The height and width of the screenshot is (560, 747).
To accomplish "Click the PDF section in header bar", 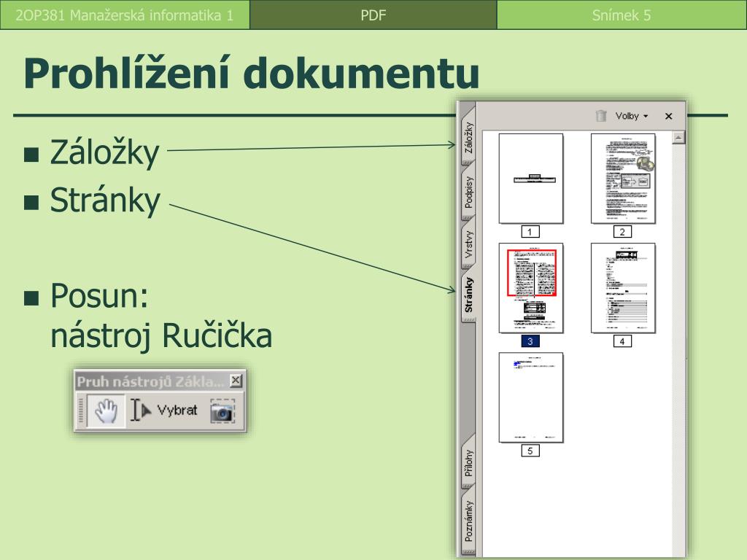I will pyautogui.click(x=373, y=15).
